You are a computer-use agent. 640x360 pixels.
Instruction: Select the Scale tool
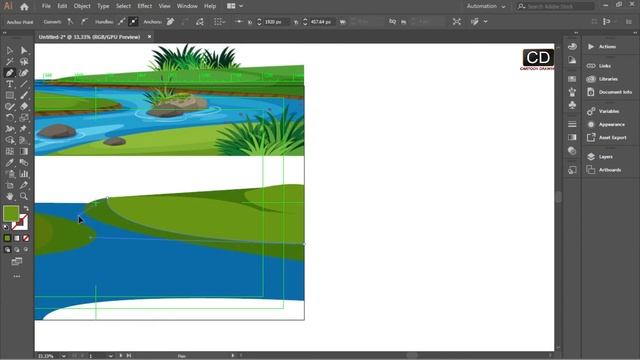tap(24, 118)
